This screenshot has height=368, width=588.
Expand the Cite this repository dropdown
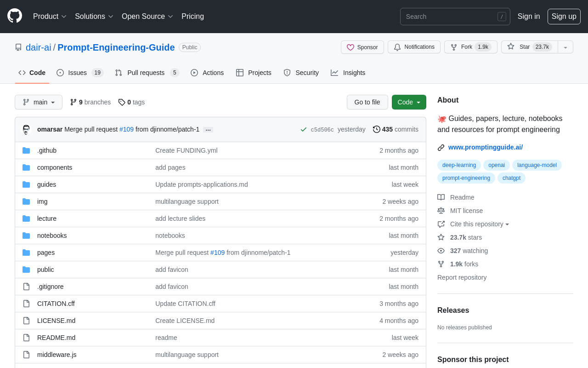[473, 224]
